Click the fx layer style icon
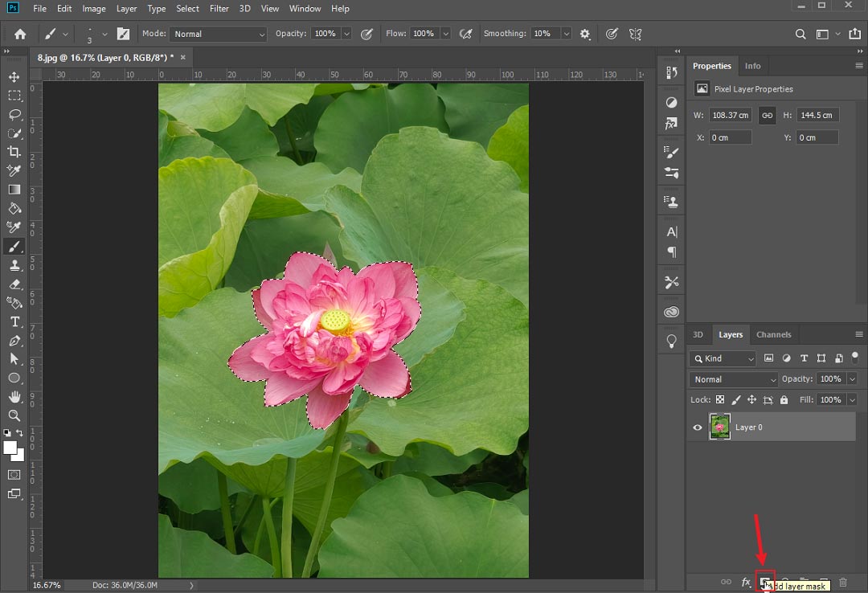Viewport: 868px width, 593px height. [744, 581]
